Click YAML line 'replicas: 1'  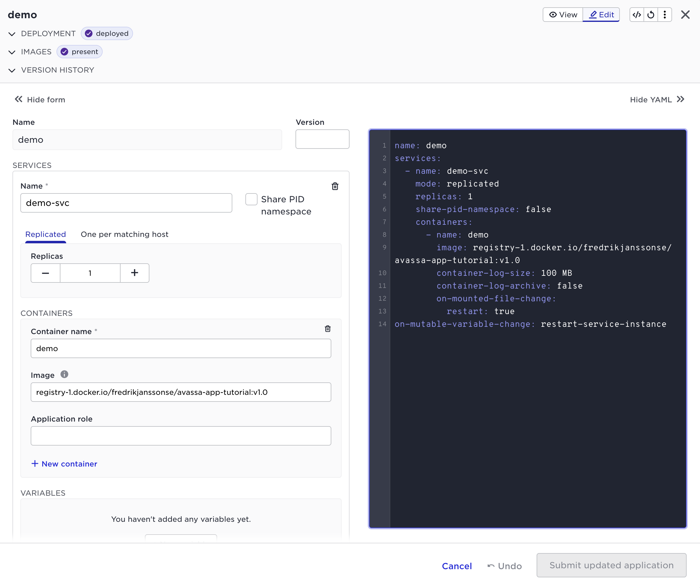point(444,196)
